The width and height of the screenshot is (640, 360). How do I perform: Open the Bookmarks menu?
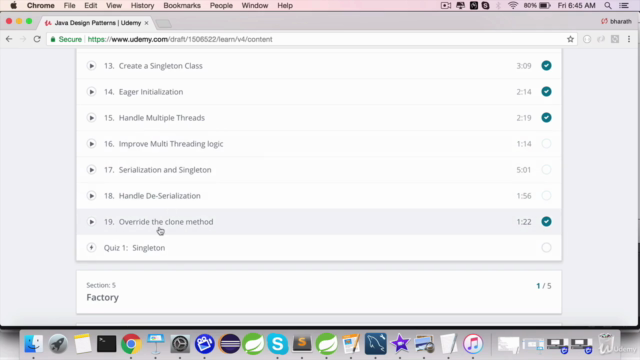coord(182,6)
